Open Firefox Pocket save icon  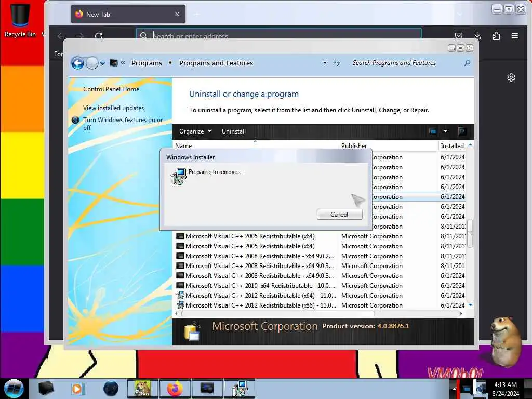click(x=459, y=36)
